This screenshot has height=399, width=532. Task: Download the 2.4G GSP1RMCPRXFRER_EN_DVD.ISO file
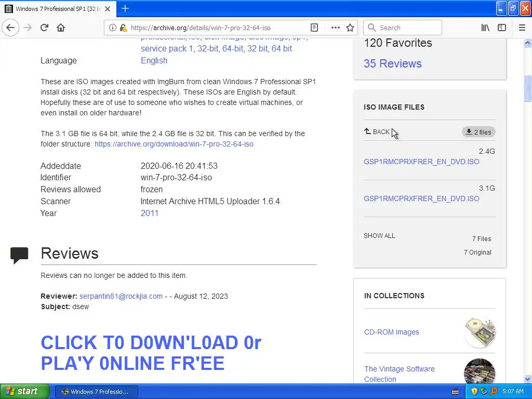click(421, 162)
